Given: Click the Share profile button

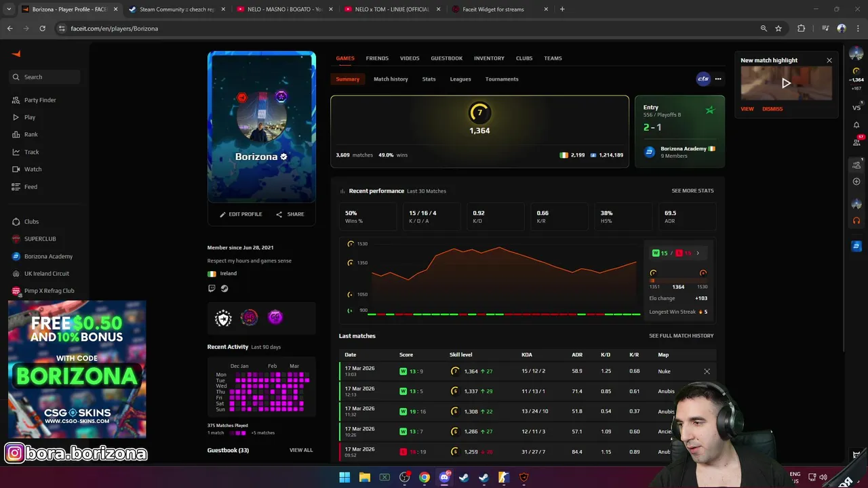Looking at the screenshot, I should 290,214.
